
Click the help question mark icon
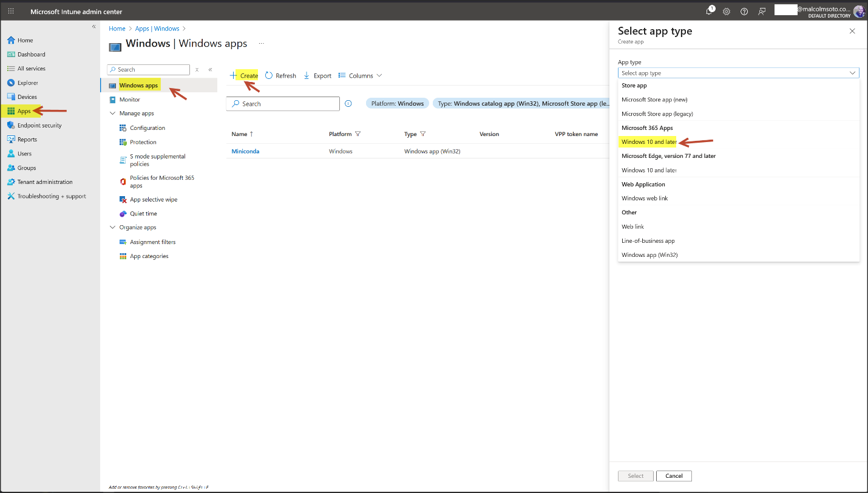pos(744,12)
